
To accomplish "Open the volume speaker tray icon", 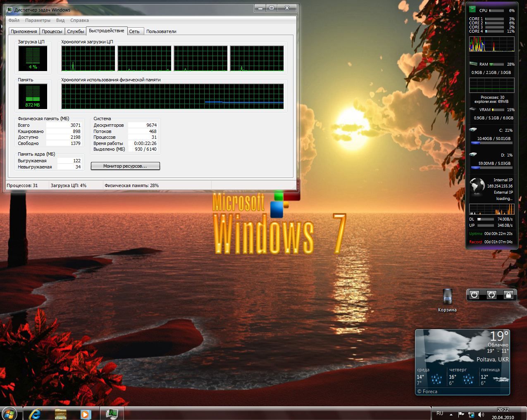I will coord(481,414).
